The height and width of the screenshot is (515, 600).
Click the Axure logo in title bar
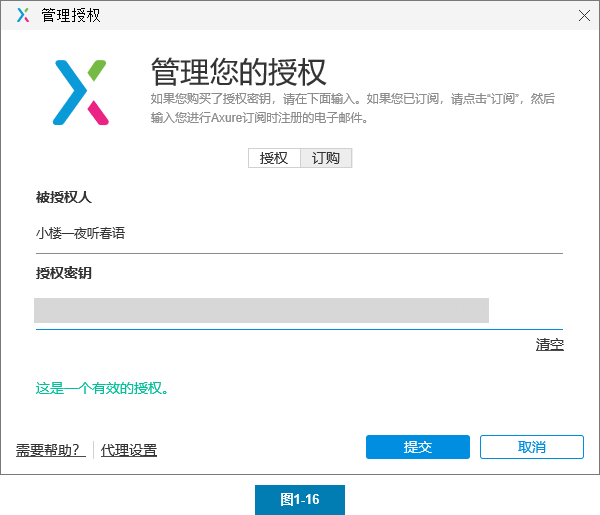[23, 15]
